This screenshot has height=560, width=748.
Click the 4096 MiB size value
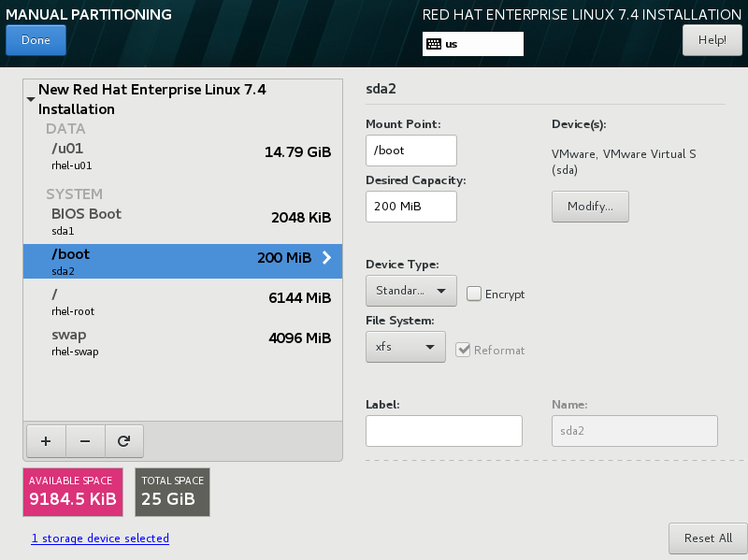[299, 338]
